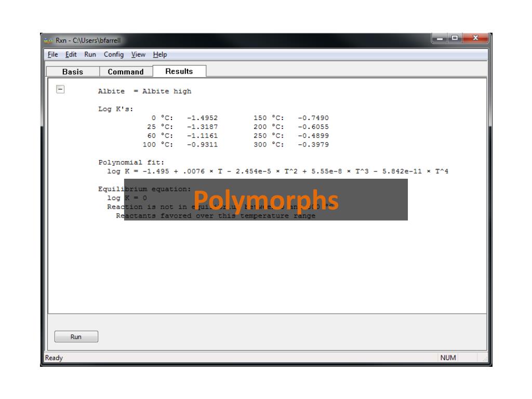Click the polynomial log K equation line
532x399 pixels.
tap(277, 171)
